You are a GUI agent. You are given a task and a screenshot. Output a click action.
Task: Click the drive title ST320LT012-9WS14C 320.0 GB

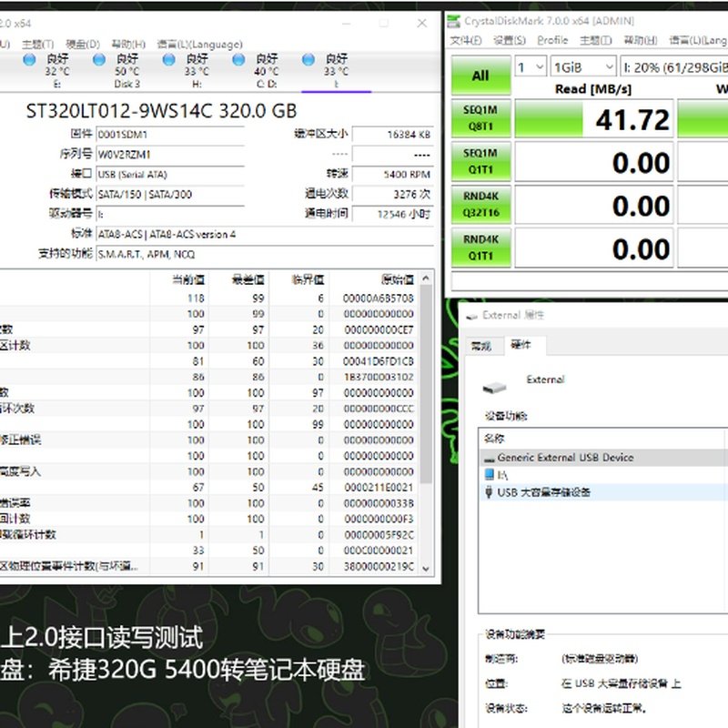click(161, 111)
